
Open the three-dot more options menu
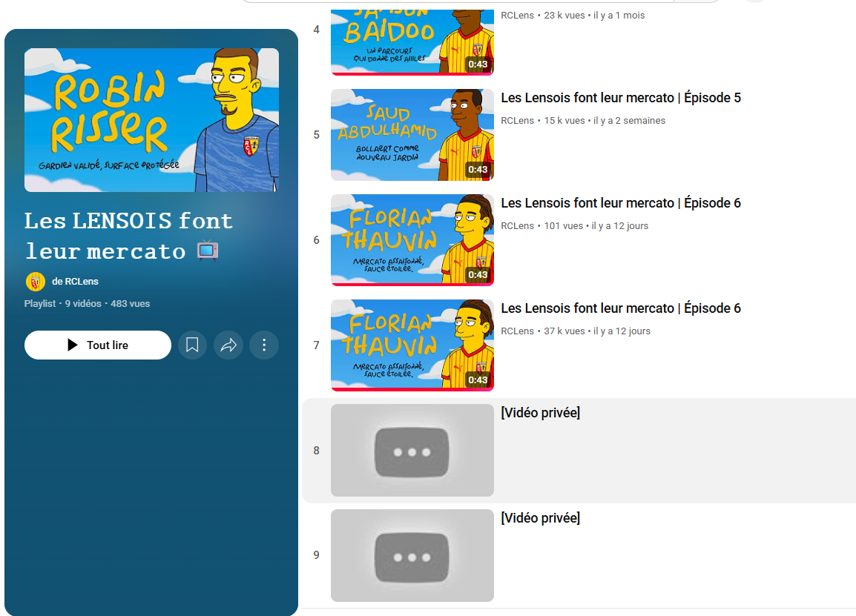coord(264,345)
